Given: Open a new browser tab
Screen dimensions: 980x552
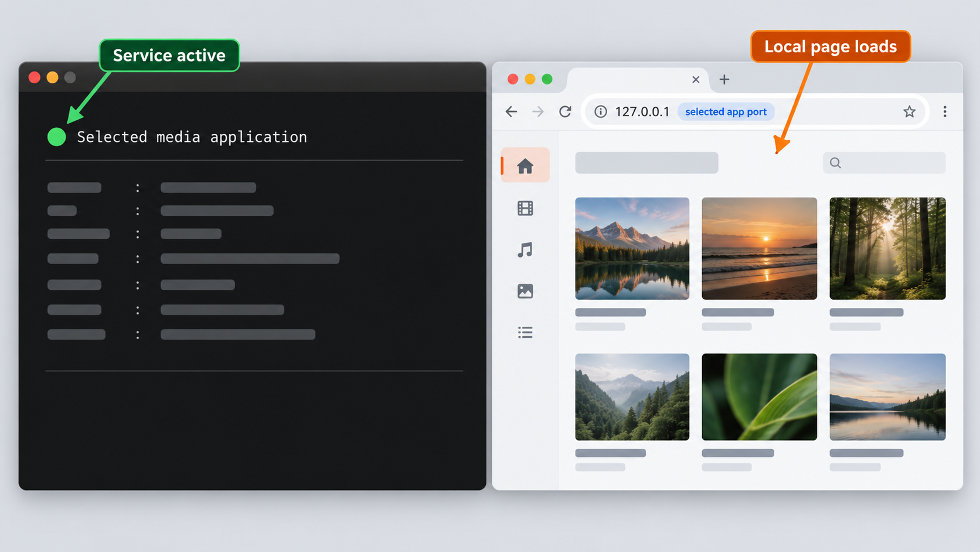Looking at the screenshot, I should pos(724,79).
